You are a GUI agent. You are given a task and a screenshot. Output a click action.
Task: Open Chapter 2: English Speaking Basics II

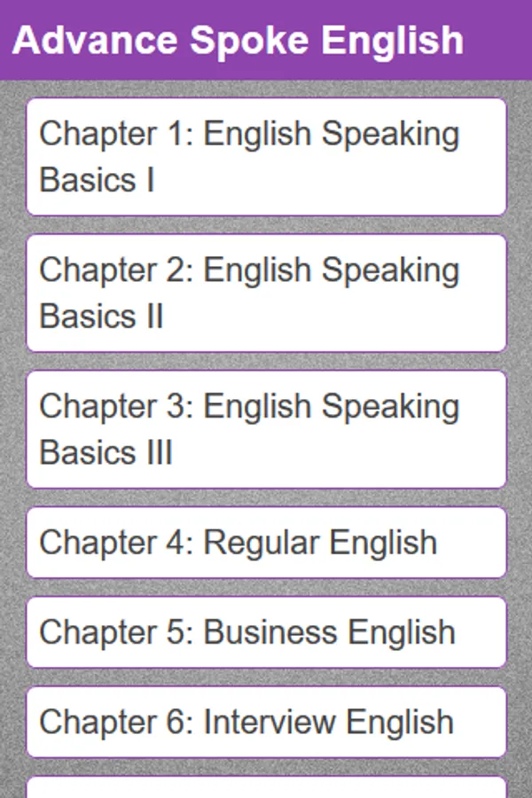(x=266, y=293)
